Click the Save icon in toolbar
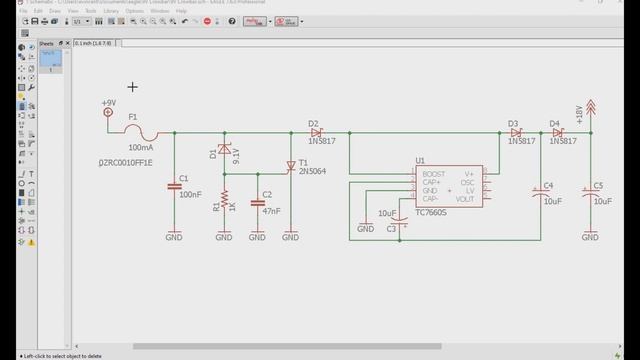640x360 pixels. pyautogui.click(x=35, y=21)
